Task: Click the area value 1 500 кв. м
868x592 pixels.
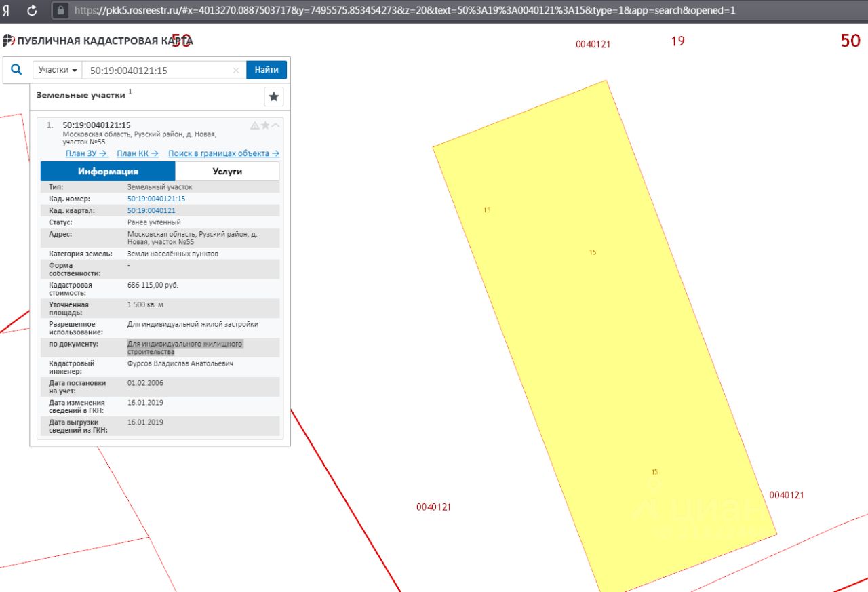Action: coord(145,305)
